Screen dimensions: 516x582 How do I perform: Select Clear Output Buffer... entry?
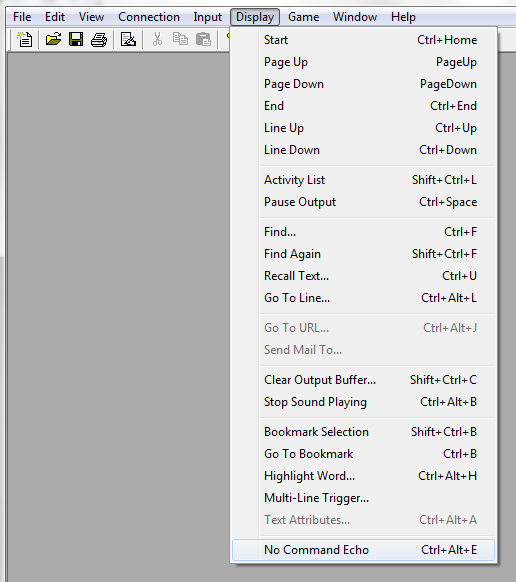pos(363,380)
